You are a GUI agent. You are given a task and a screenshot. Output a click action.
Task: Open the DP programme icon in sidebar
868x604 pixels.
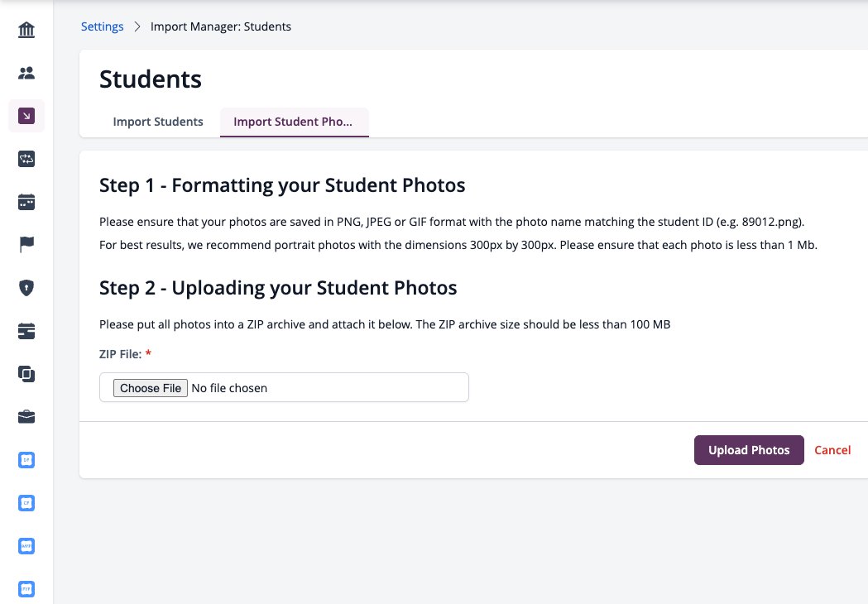(x=26, y=460)
